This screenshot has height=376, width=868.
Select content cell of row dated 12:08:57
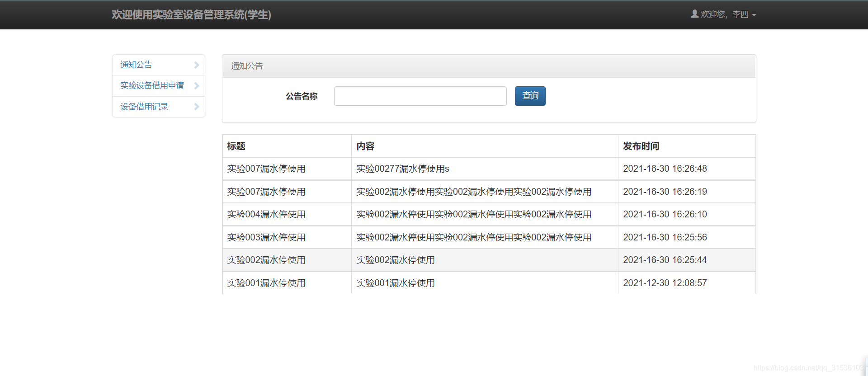(x=485, y=283)
